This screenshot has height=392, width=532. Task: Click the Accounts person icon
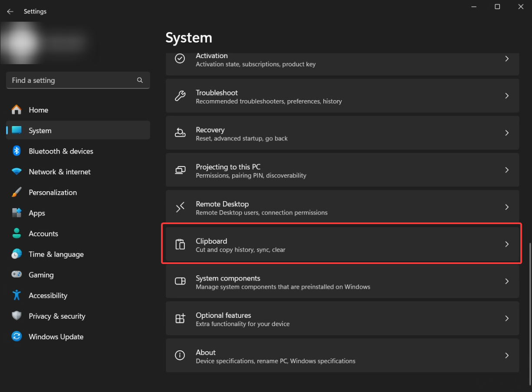16,233
